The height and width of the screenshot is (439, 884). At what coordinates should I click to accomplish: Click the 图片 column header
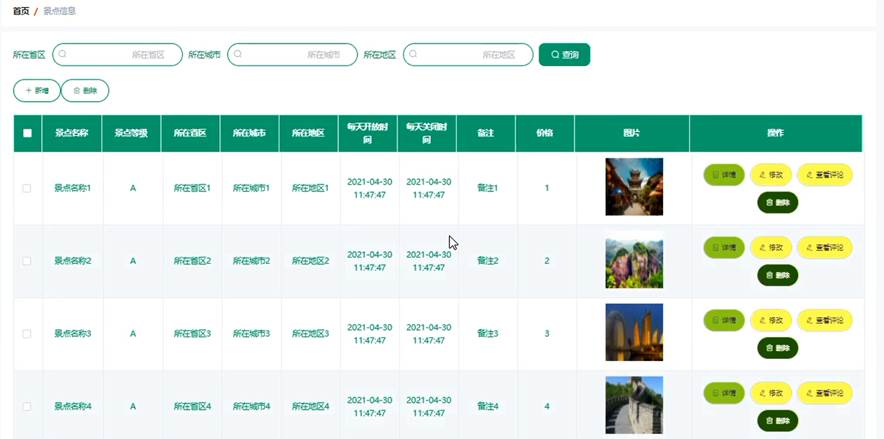click(632, 134)
